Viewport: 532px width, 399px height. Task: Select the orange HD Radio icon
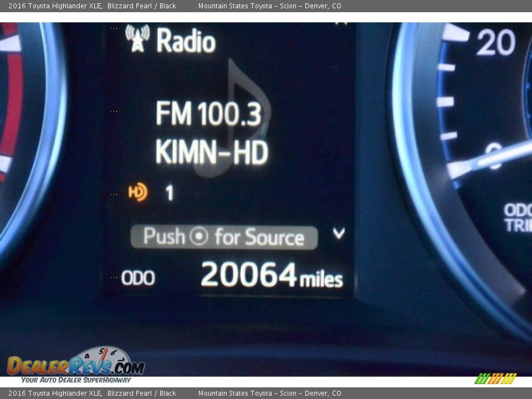tap(137, 192)
